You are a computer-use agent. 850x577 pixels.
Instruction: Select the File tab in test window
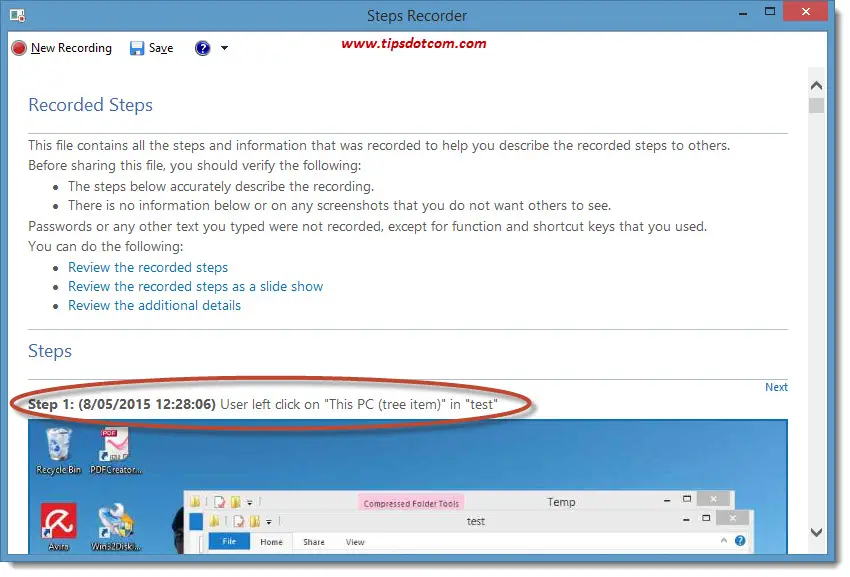229,542
